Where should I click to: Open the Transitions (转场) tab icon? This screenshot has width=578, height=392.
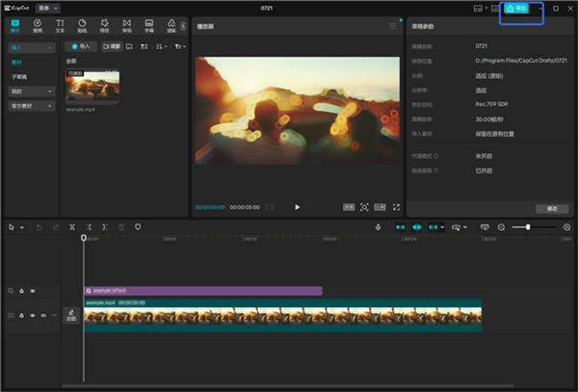[x=126, y=24]
